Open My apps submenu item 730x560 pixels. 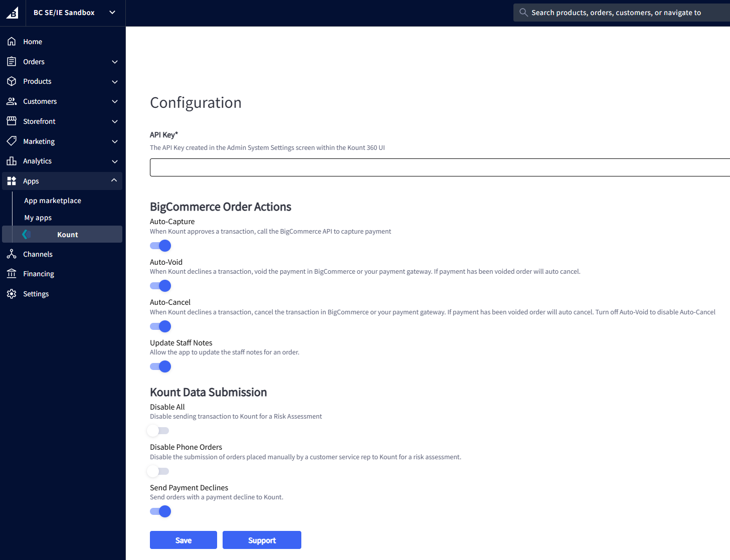point(38,218)
